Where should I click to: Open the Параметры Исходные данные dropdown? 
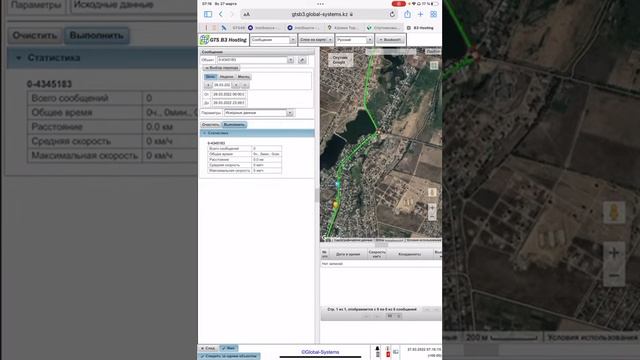pyautogui.click(x=259, y=113)
